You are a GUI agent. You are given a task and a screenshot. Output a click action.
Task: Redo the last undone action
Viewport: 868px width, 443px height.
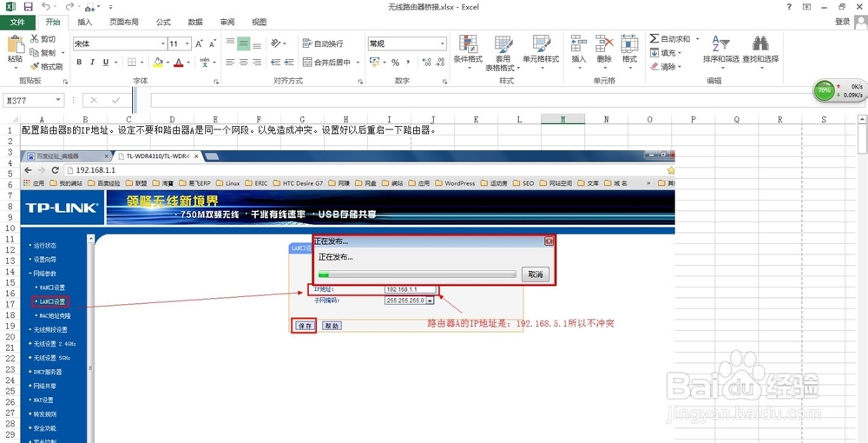point(69,7)
